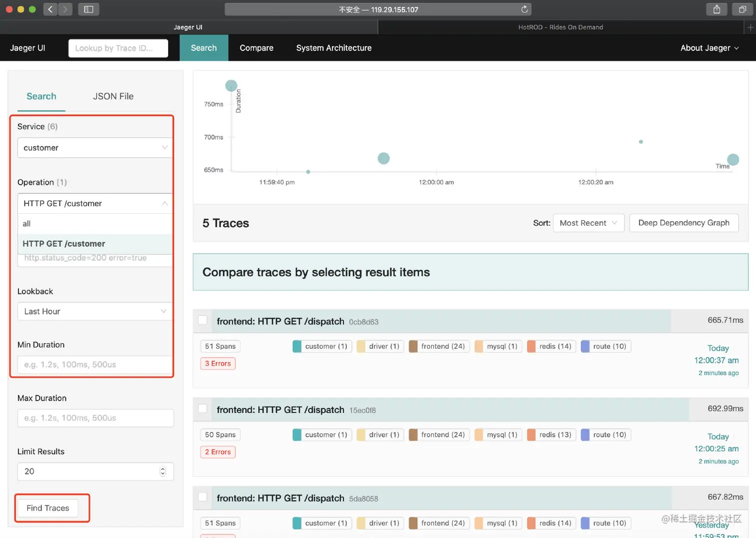Click Limit Results stepper arrows
This screenshot has height=538, width=756.
click(x=162, y=471)
